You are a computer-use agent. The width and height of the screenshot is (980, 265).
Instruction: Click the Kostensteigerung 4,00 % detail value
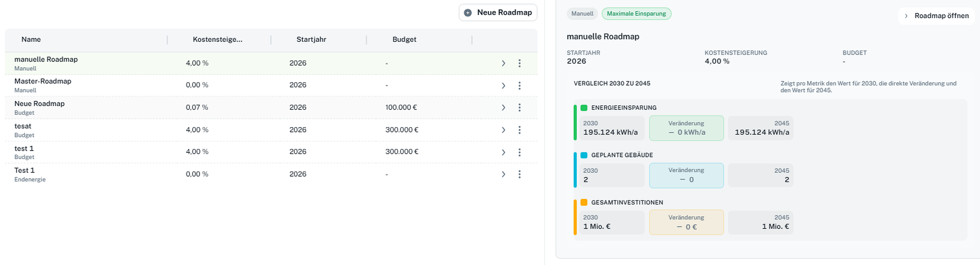coord(717,61)
